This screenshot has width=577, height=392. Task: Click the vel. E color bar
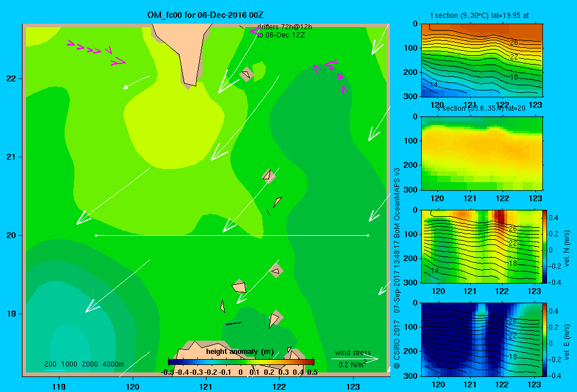click(x=545, y=340)
